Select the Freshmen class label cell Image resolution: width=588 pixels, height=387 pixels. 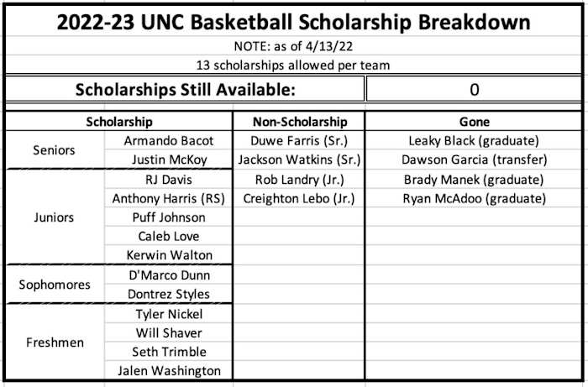[x=53, y=343]
